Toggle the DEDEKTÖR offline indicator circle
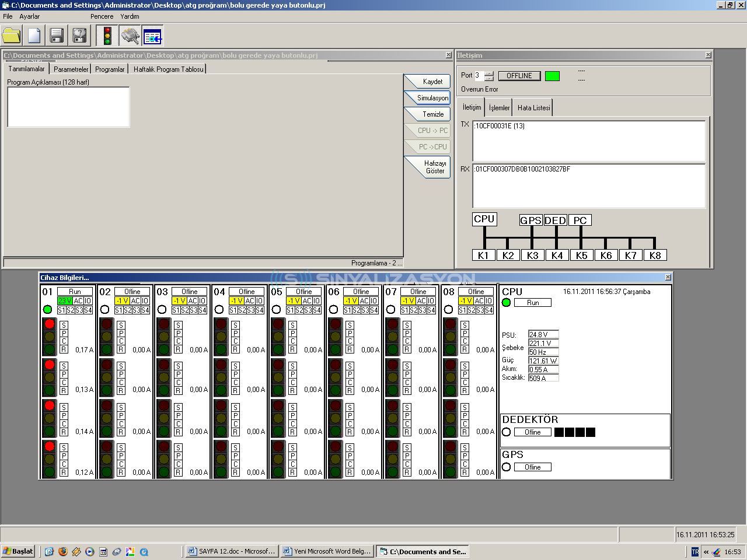This screenshot has width=747, height=560. pyautogui.click(x=507, y=432)
